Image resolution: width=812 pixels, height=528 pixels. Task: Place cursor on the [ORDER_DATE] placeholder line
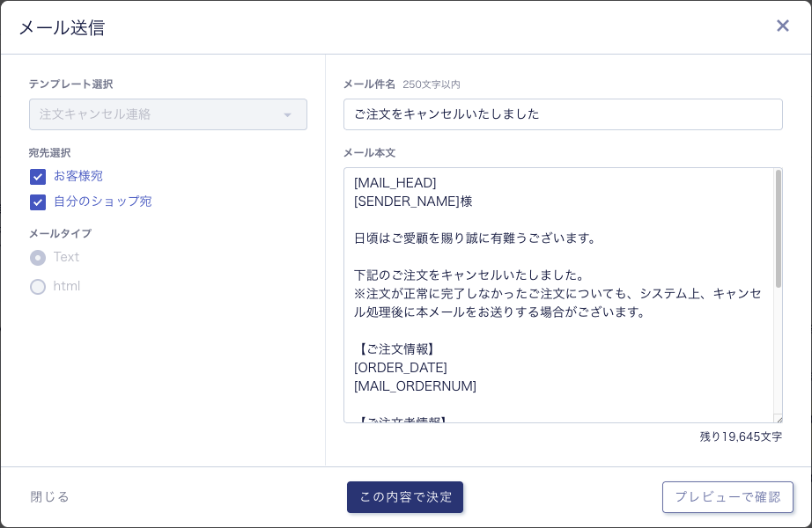pyautogui.click(x=400, y=368)
